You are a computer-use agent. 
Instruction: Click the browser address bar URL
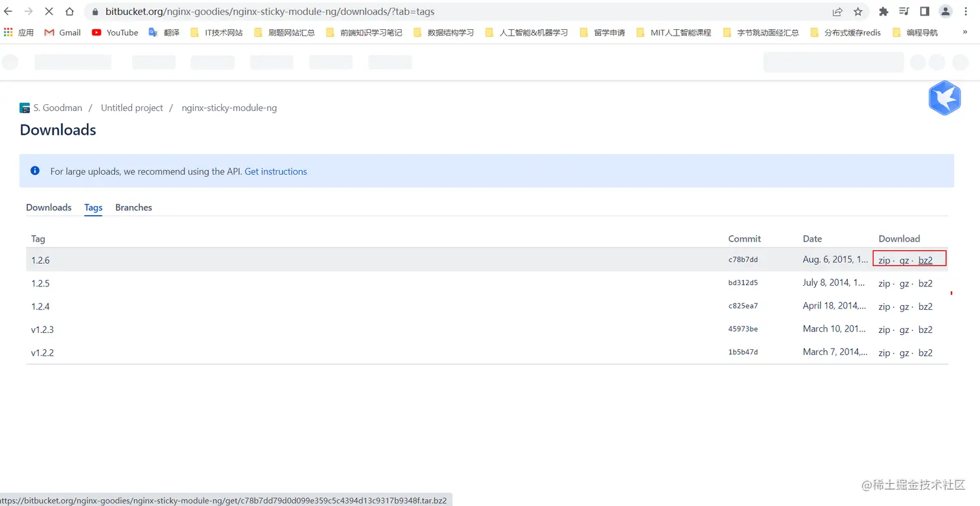point(270,12)
